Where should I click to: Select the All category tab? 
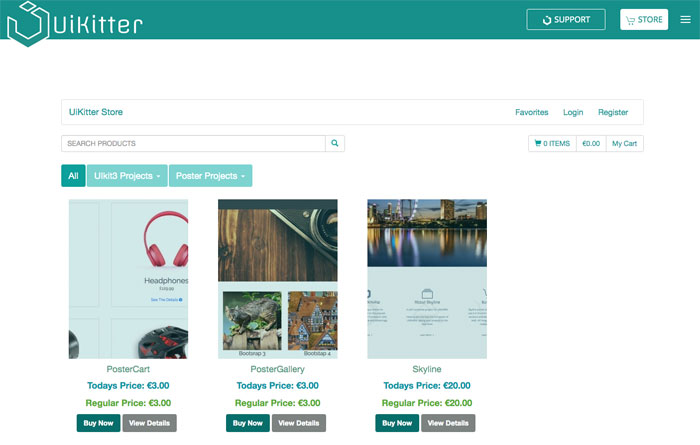pos(73,176)
